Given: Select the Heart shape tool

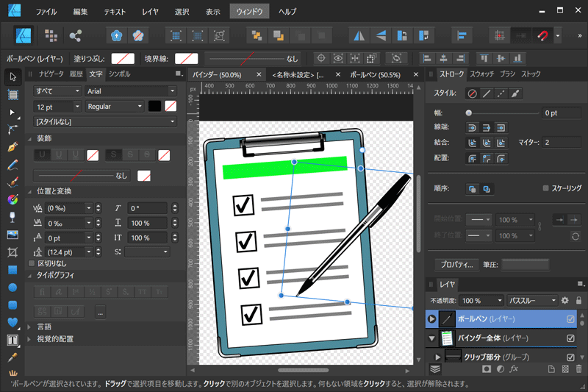Looking at the screenshot, I should [x=12, y=322].
